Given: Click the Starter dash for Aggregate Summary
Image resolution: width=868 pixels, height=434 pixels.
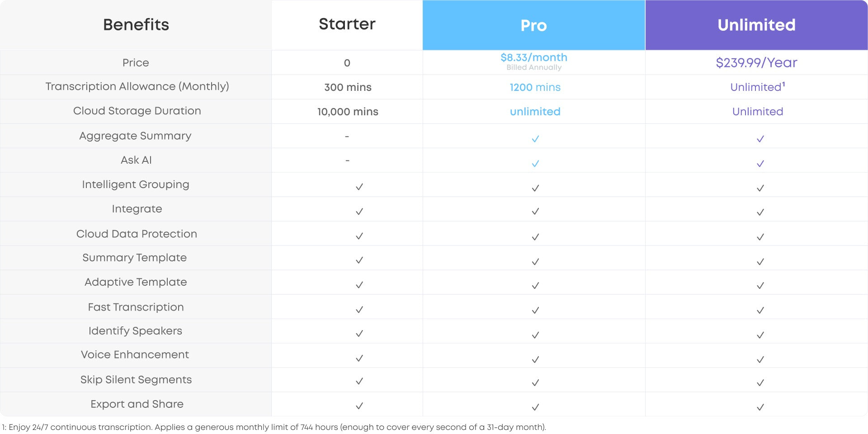Looking at the screenshot, I should [347, 136].
